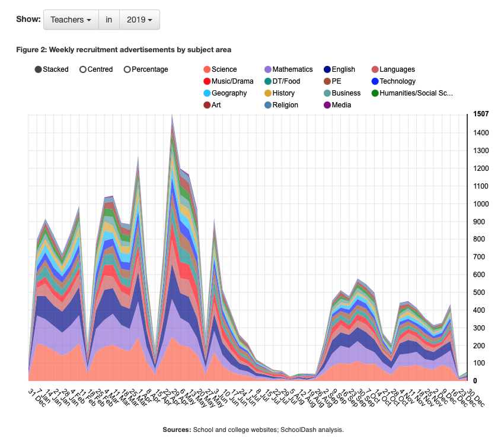Viewport: 504px width, 445px height.
Task: Toggle the Music/Drama legend swatch
Action: [207, 81]
